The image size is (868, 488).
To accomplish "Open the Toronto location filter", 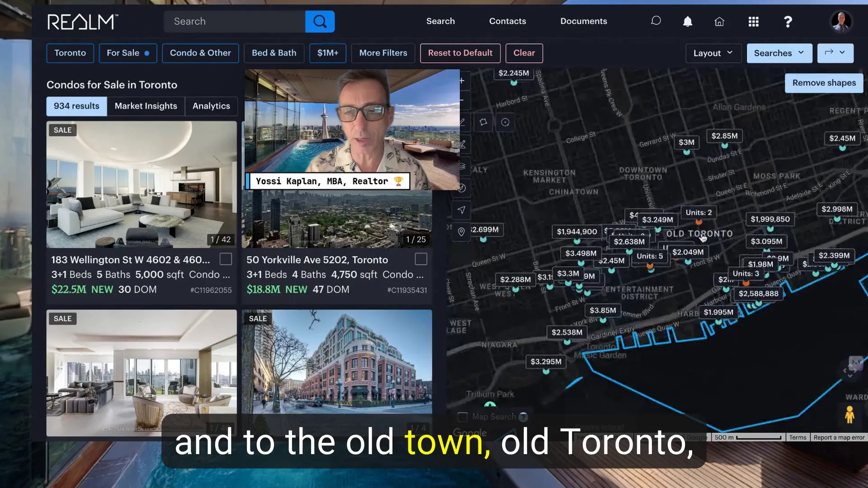I will tap(70, 53).
